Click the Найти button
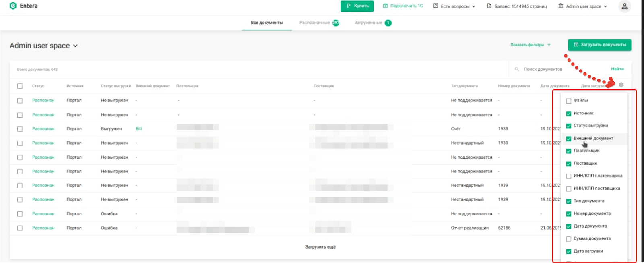The image size is (644, 263). coord(617,69)
